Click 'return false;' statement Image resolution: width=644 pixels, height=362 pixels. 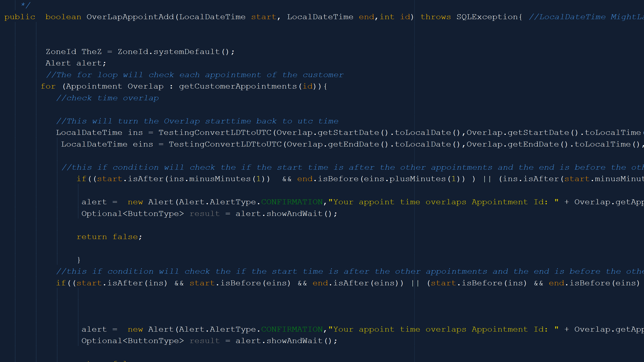tap(109, 237)
